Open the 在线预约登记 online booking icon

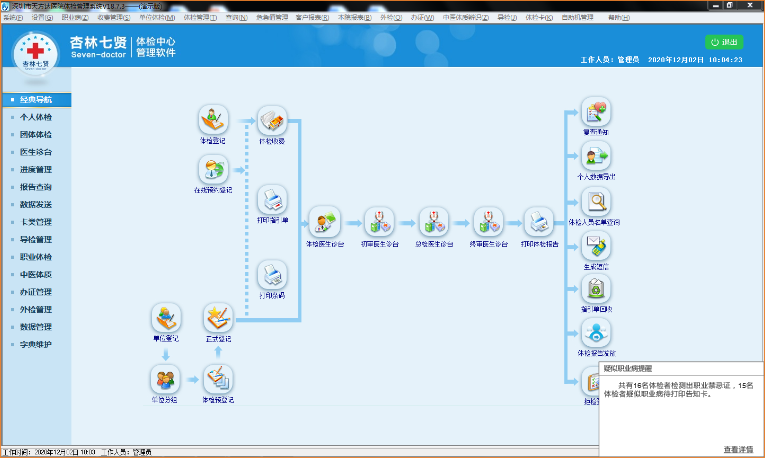coord(213,169)
